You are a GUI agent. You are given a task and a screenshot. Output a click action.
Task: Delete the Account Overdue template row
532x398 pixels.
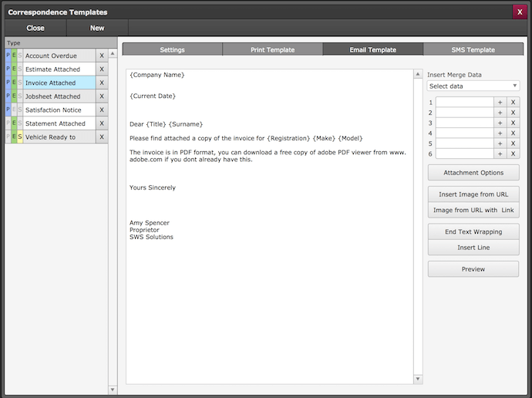(x=101, y=56)
